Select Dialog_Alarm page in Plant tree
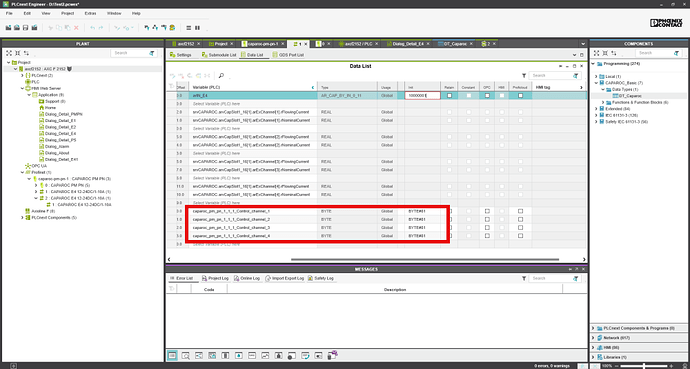Image resolution: width=690 pixels, height=369 pixels. coord(57,146)
